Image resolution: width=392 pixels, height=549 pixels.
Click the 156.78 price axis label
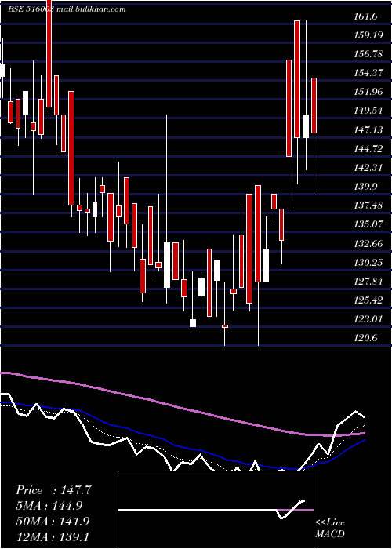click(x=368, y=54)
